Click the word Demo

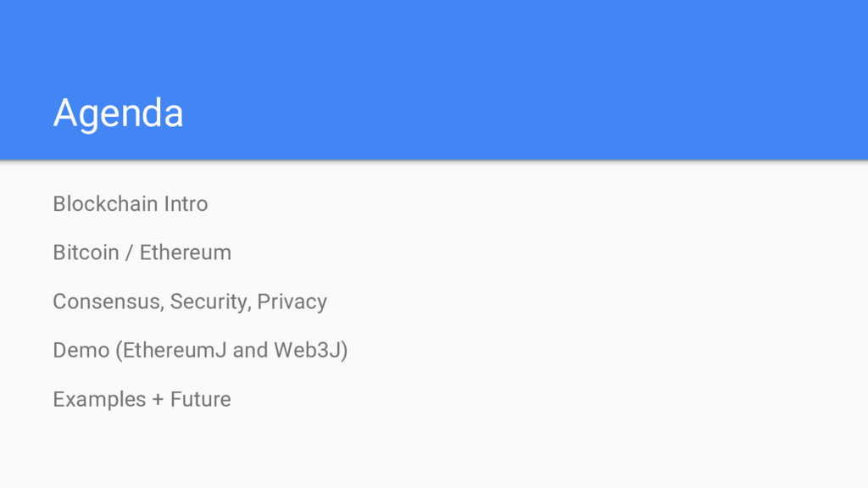point(81,350)
